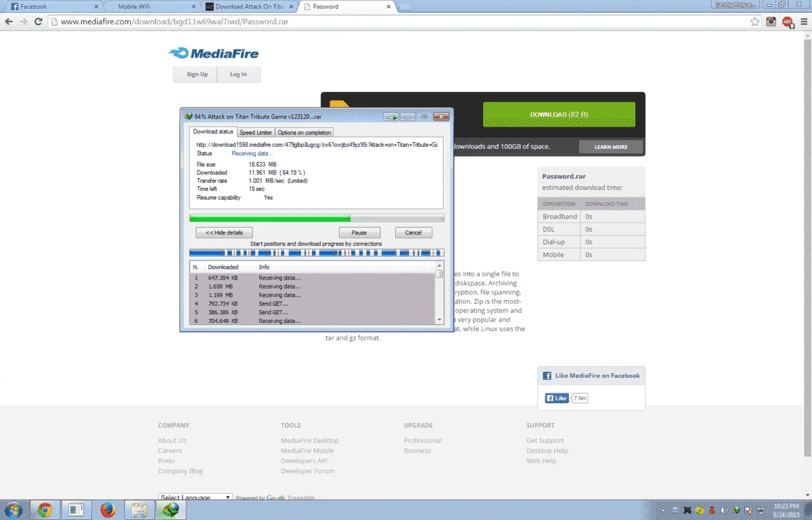
Task: Click the volume speaker tray icon
Action: [x=723, y=510]
